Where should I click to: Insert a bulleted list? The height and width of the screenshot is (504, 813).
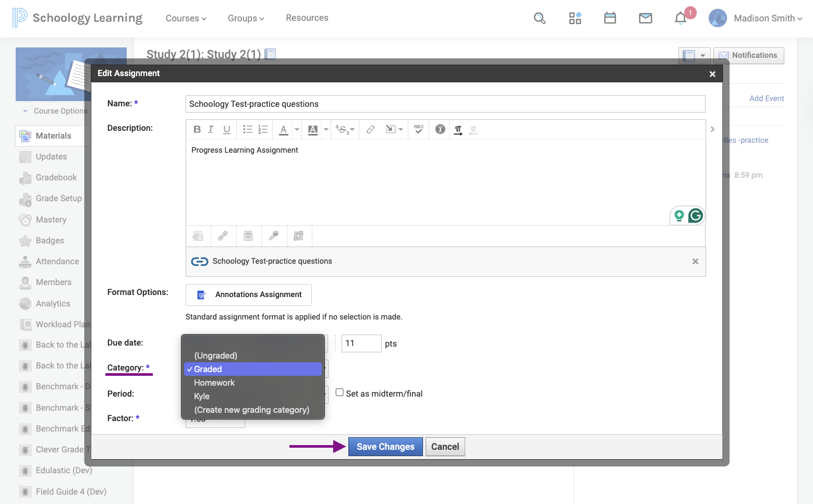[x=248, y=130]
